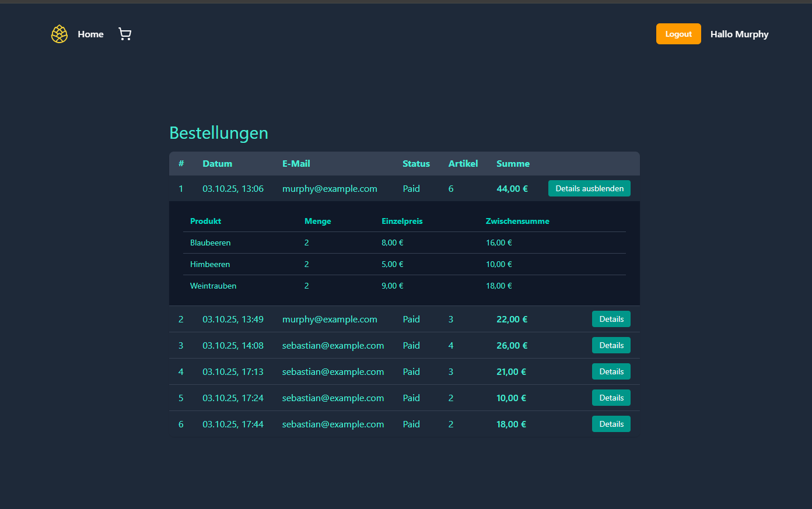The height and width of the screenshot is (509, 812).
Task: Collapse order 1 with Details ausblenden
Action: pyautogui.click(x=589, y=188)
